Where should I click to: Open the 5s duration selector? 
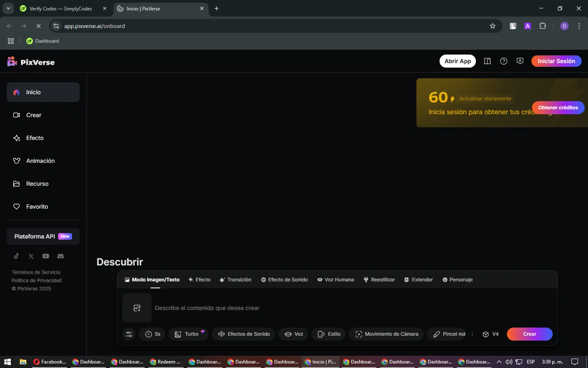point(152,334)
